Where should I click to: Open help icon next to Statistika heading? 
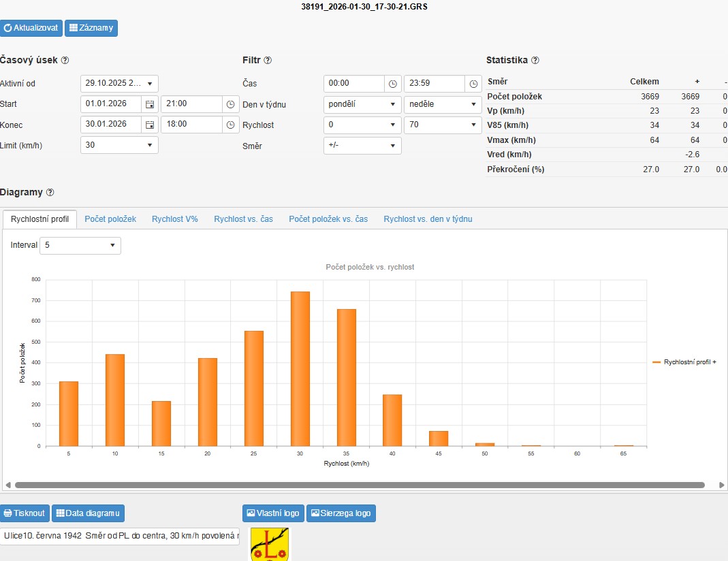pyautogui.click(x=535, y=60)
